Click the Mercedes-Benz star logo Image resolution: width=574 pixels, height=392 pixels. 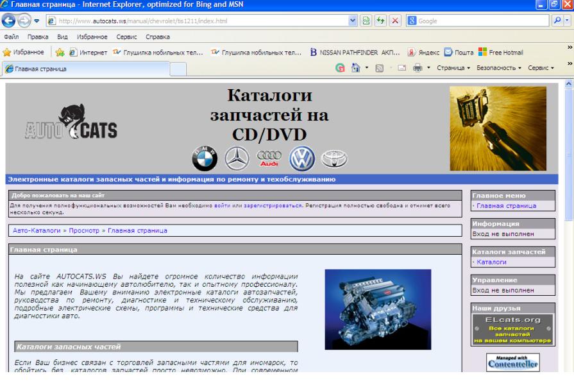click(x=237, y=158)
